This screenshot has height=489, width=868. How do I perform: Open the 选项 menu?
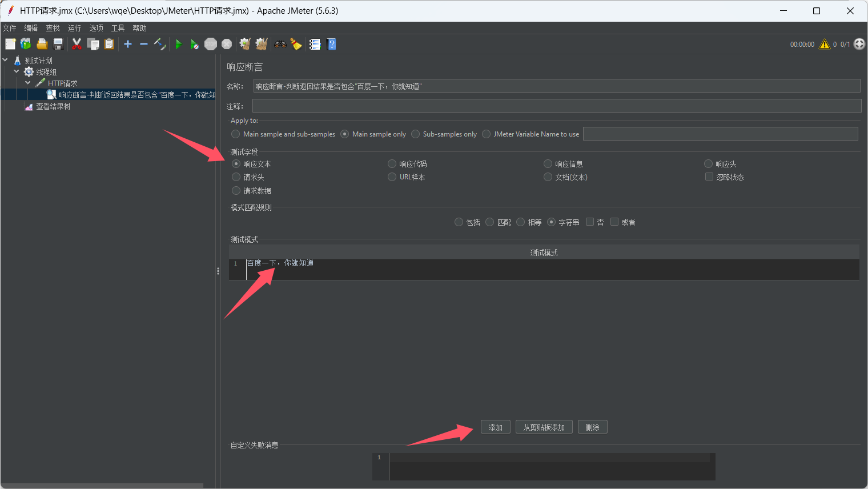click(x=96, y=28)
